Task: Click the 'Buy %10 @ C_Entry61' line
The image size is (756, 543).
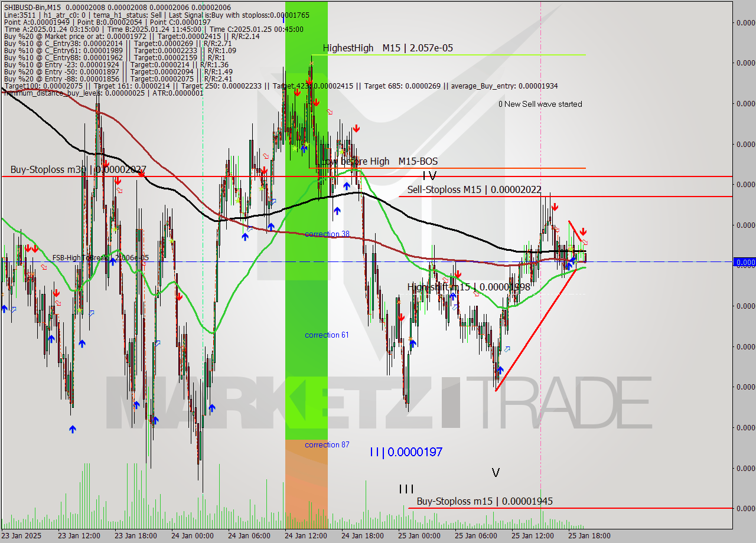Action: [120, 50]
